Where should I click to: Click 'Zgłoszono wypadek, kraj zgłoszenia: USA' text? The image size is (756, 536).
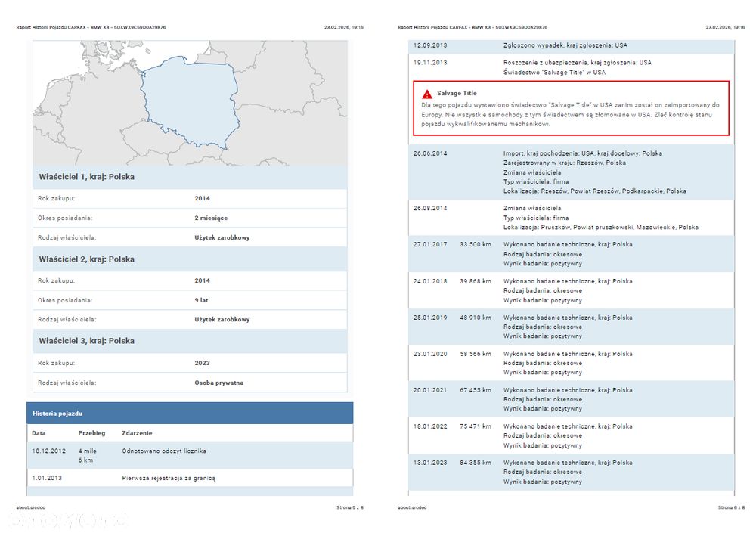[565, 45]
